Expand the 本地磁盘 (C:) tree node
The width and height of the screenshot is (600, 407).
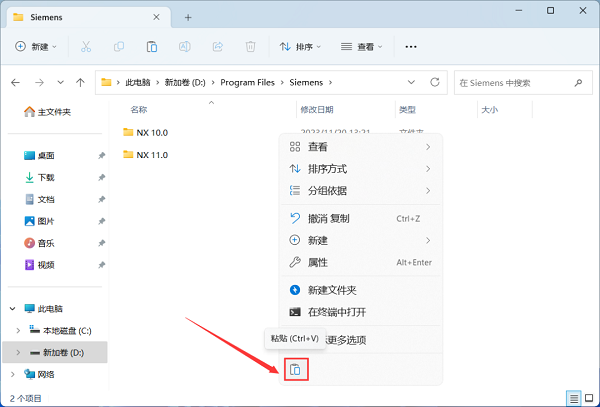click(18, 330)
